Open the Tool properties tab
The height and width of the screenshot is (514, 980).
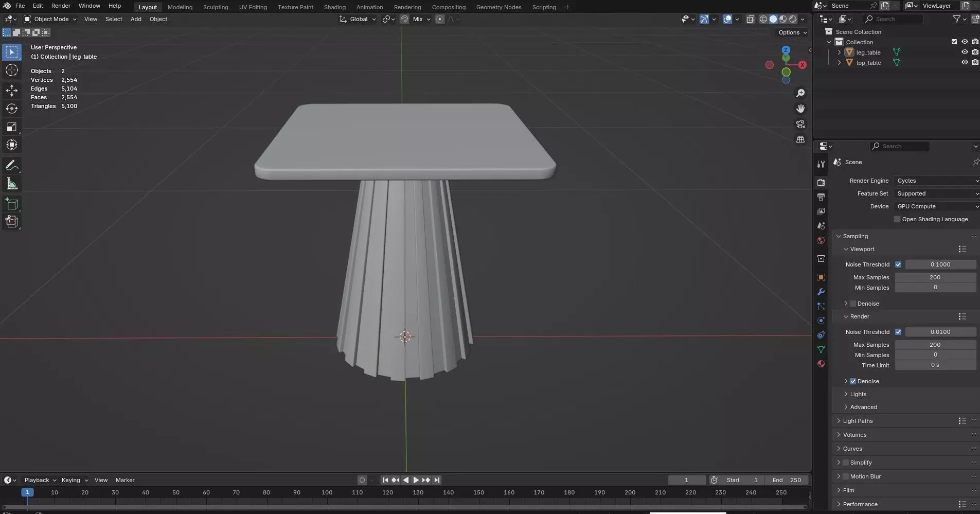coord(821,164)
